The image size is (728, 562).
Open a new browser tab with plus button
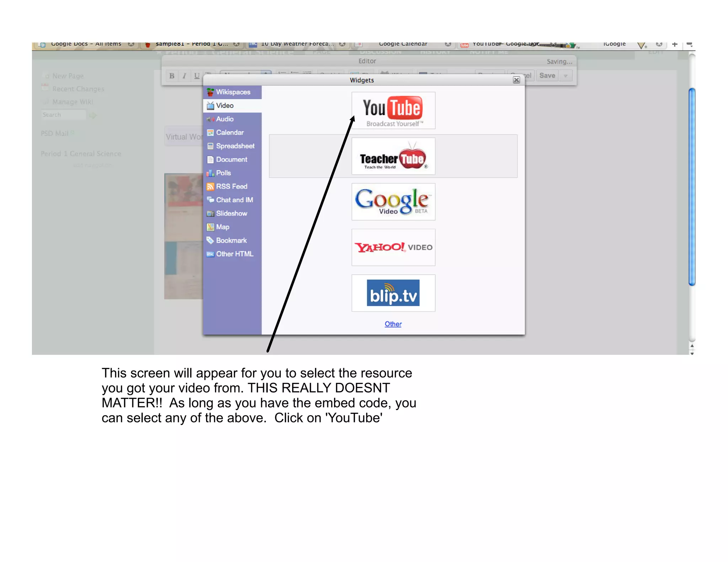[675, 44]
